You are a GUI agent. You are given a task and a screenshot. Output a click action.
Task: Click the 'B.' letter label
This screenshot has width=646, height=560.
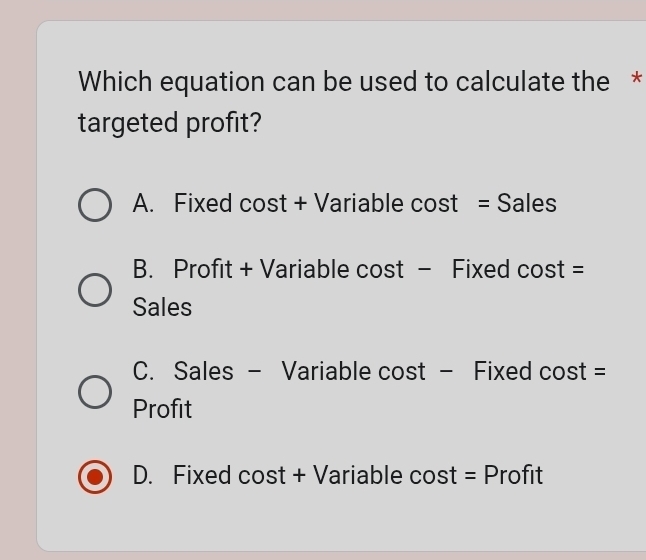[143, 270]
